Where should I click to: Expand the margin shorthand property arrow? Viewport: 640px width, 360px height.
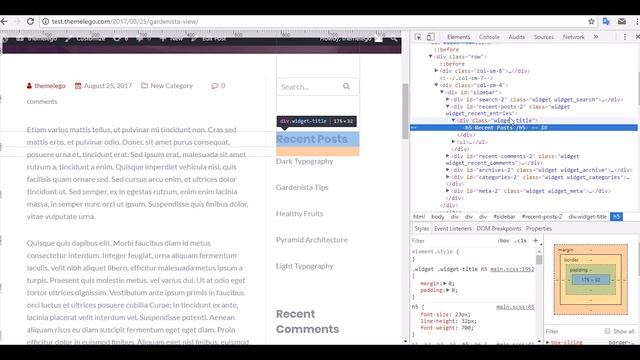(x=445, y=283)
